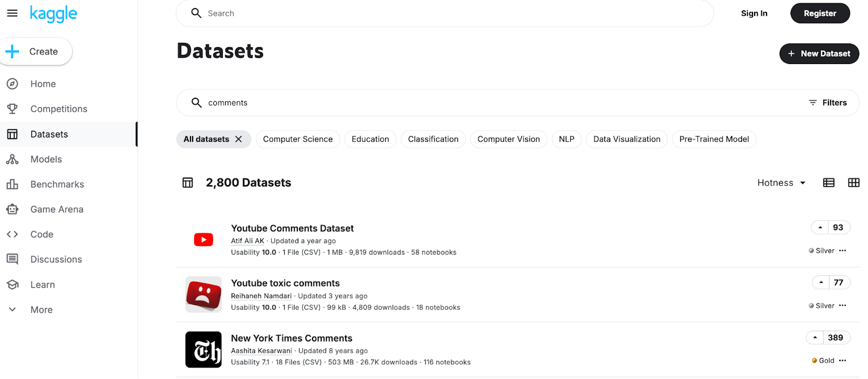The width and height of the screenshot is (868, 379).
Task: Select the NLP tag chip
Action: pyautogui.click(x=567, y=140)
